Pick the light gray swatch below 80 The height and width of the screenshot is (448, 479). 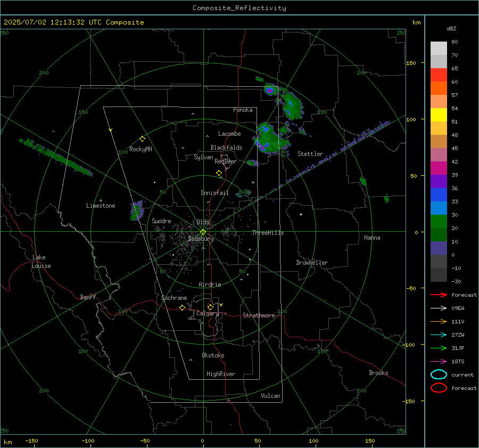(439, 48)
